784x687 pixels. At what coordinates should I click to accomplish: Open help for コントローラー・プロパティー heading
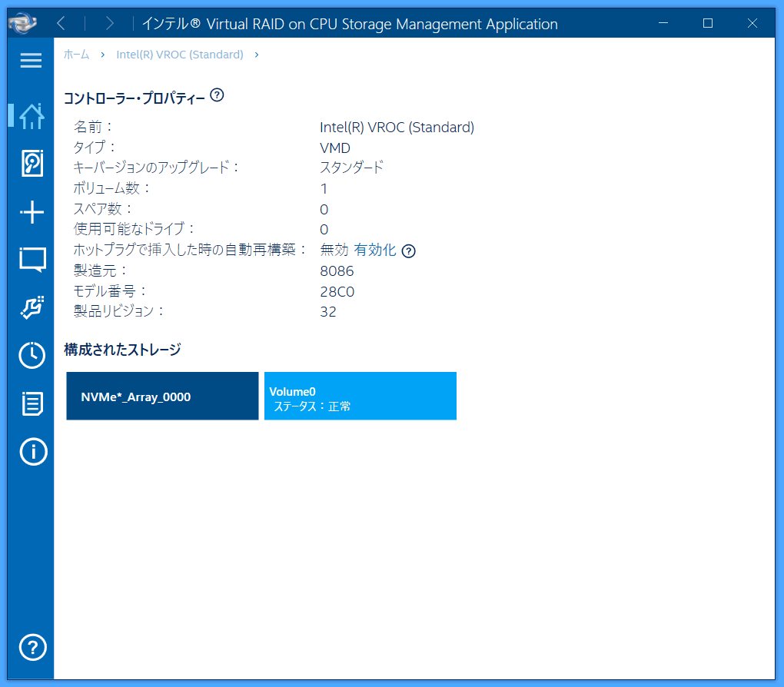217,95
